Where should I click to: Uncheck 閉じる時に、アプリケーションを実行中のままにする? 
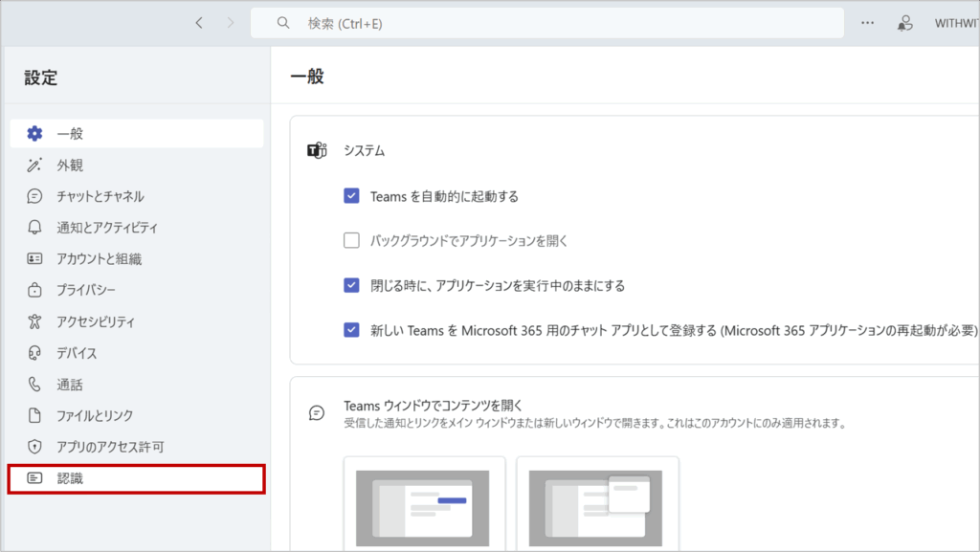pyautogui.click(x=351, y=285)
